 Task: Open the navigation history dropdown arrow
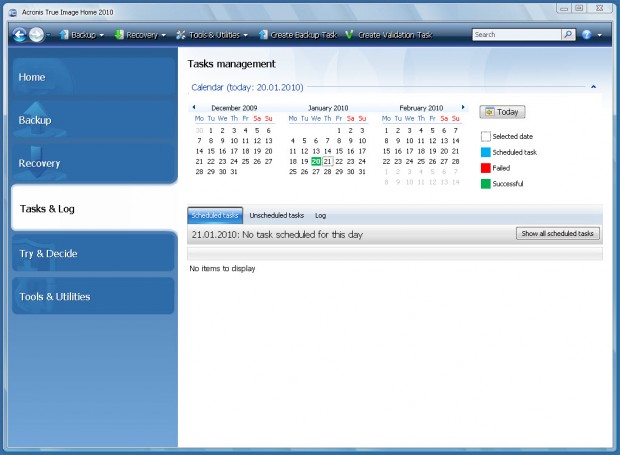pos(48,35)
